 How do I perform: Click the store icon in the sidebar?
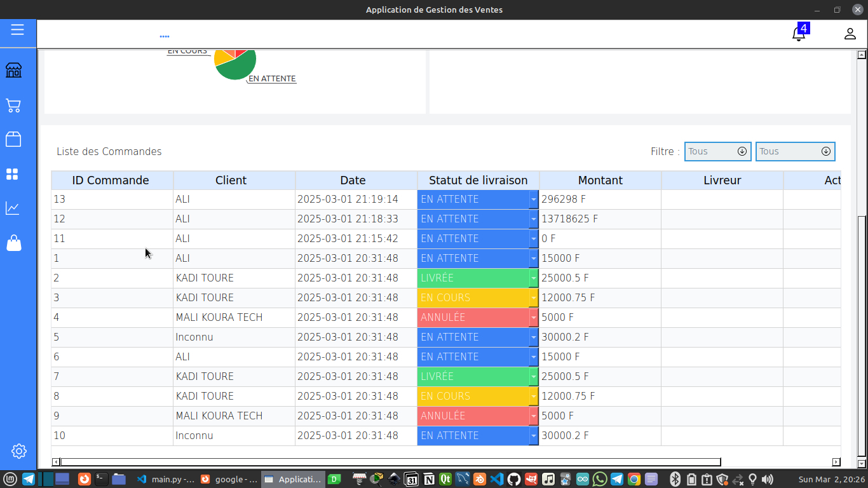13,70
